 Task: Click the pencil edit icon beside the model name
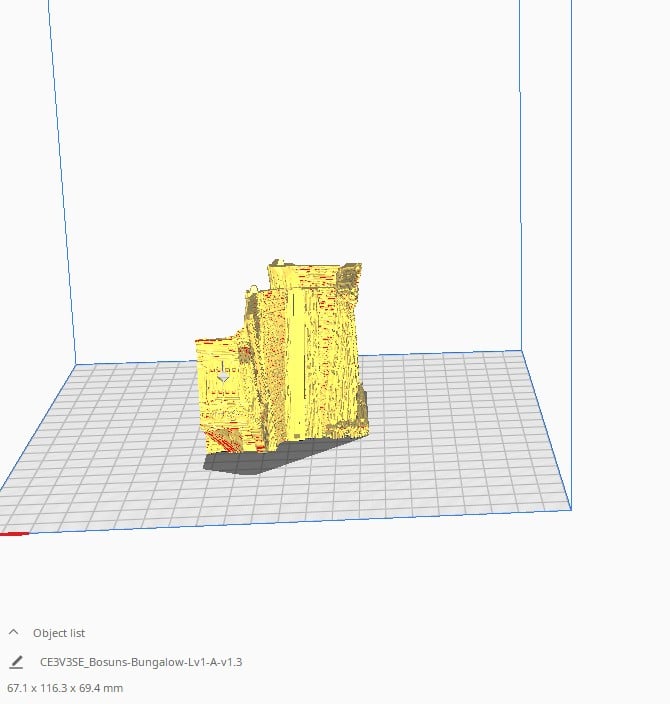(16, 662)
